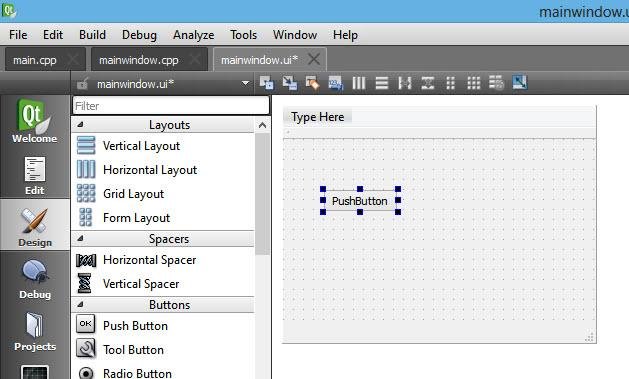This screenshot has height=379, width=629.
Task: Click the Lay Out Vertically toolbar icon
Action: coord(381,83)
